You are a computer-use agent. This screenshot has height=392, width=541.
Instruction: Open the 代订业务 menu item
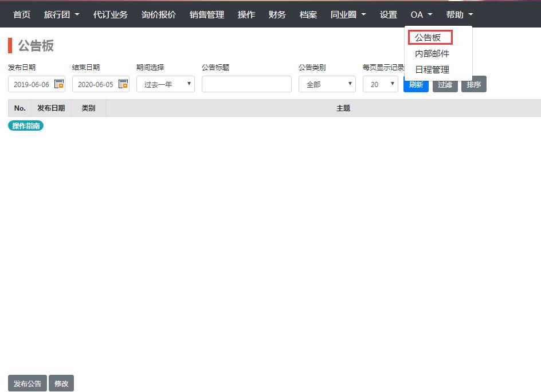(111, 14)
